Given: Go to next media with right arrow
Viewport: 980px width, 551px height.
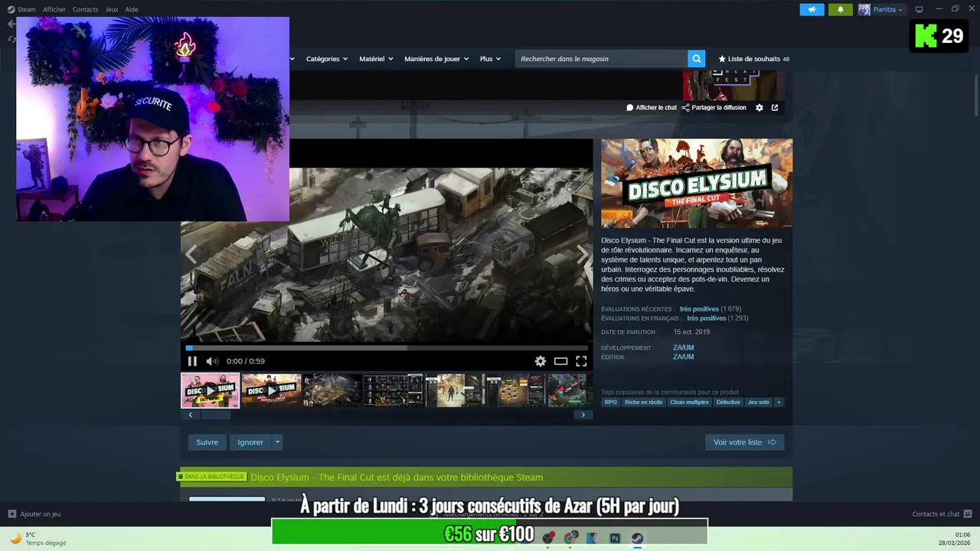Looking at the screenshot, I should click(583, 254).
